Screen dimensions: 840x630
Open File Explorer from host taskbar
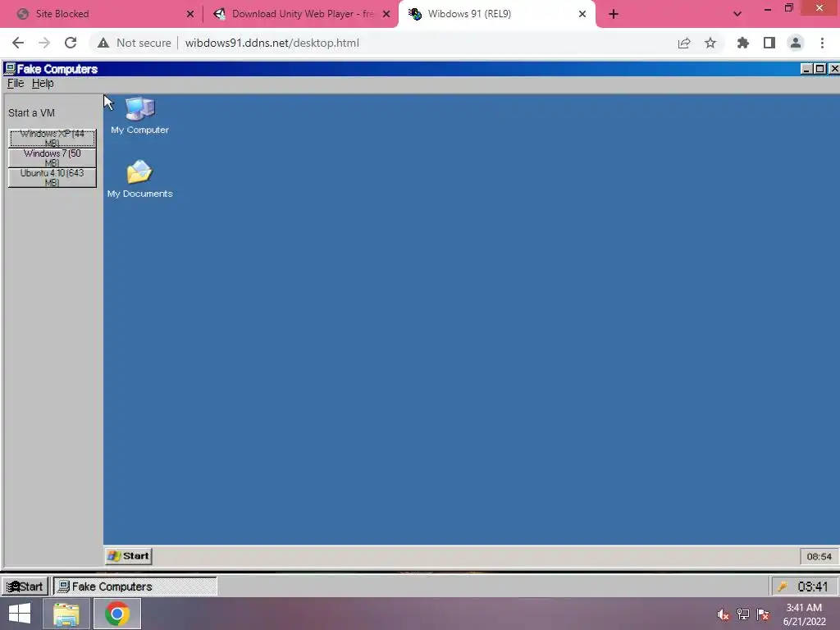coord(66,614)
